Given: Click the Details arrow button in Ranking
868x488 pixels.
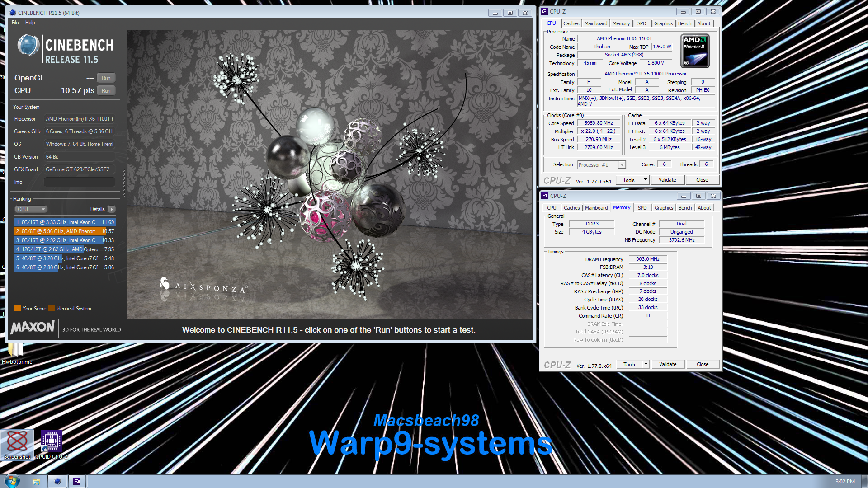Looking at the screenshot, I should [112, 209].
